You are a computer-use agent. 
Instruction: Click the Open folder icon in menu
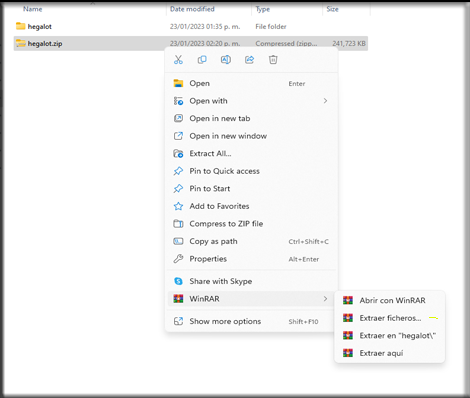click(178, 83)
